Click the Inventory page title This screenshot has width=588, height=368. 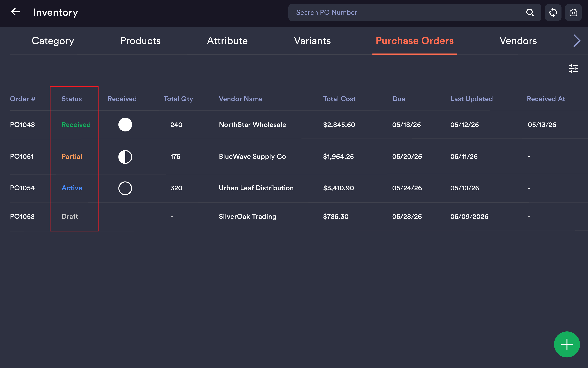coord(55,12)
